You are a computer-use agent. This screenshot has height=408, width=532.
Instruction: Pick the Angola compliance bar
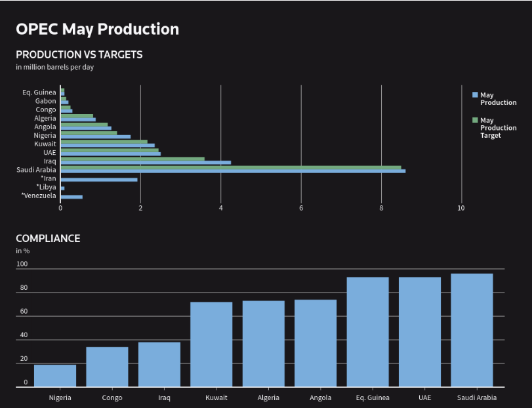(x=316, y=343)
